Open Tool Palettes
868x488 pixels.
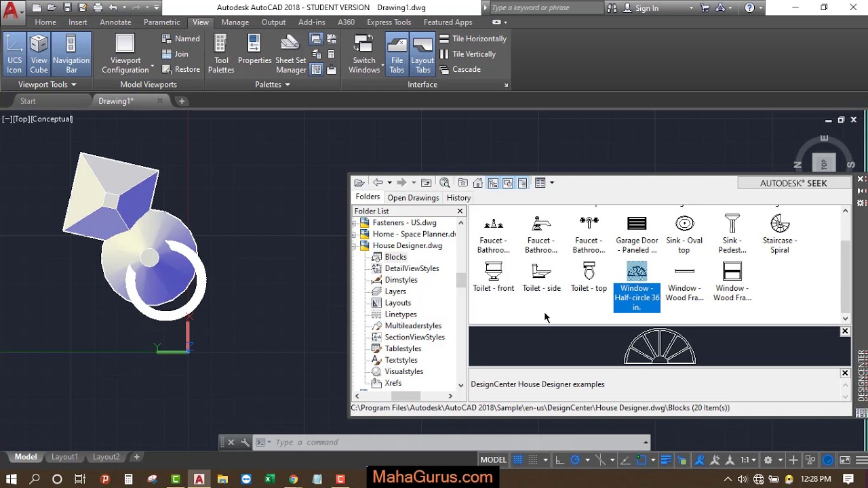pos(221,54)
